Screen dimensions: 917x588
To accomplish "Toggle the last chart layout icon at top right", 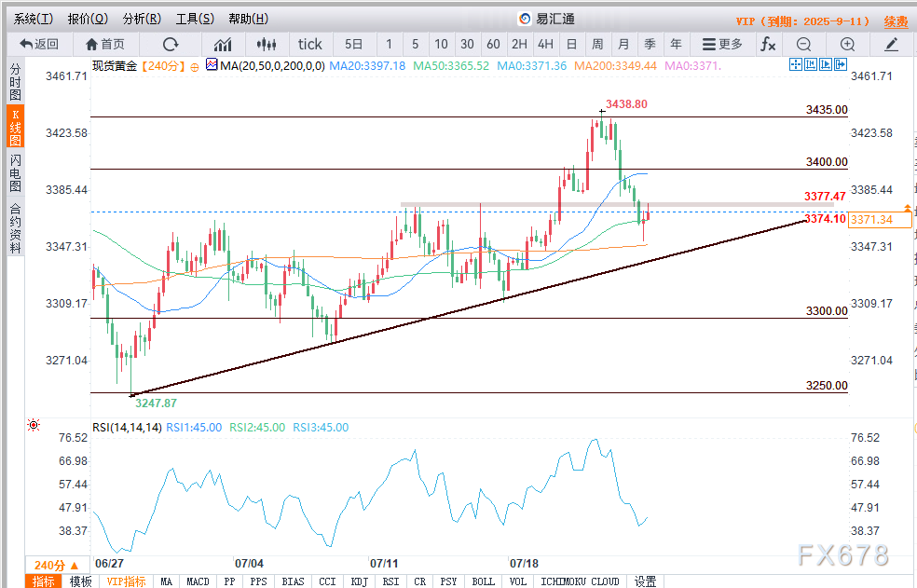I will (842, 64).
